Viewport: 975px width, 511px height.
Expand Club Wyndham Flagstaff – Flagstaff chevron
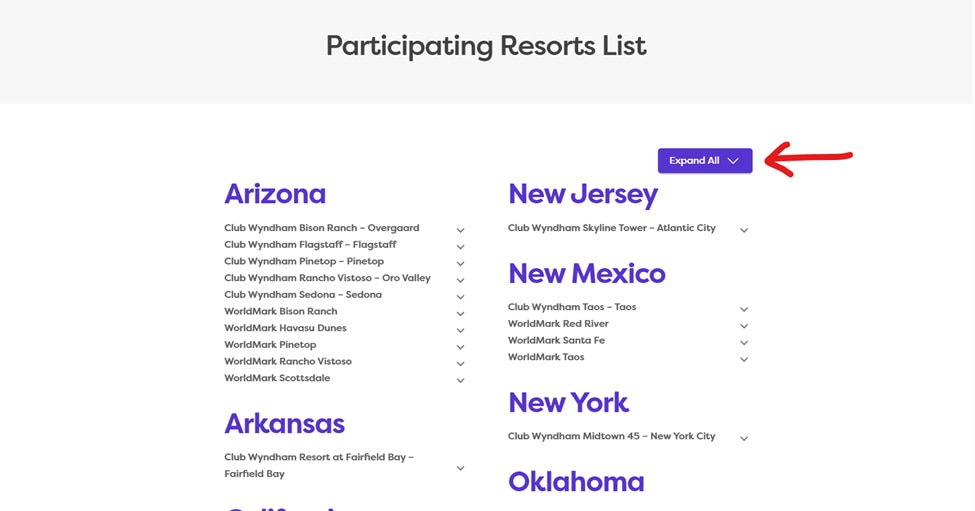click(x=460, y=247)
